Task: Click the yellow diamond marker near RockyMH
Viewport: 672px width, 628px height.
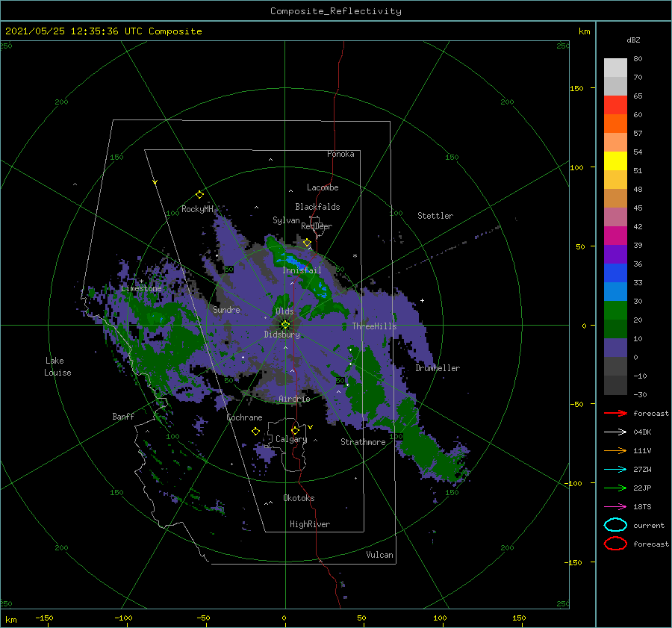Action: pos(199,195)
